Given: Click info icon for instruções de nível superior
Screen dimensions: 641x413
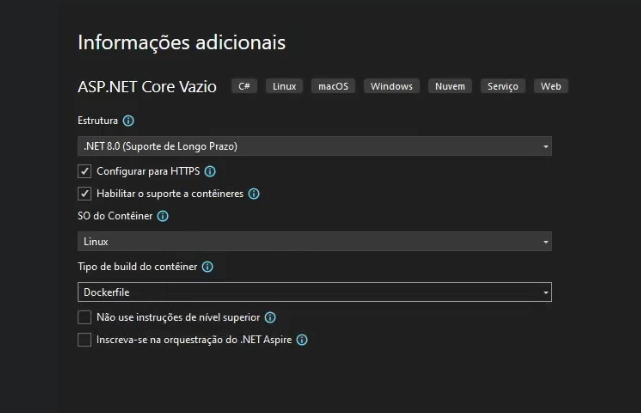Looking at the screenshot, I should tap(270, 317).
